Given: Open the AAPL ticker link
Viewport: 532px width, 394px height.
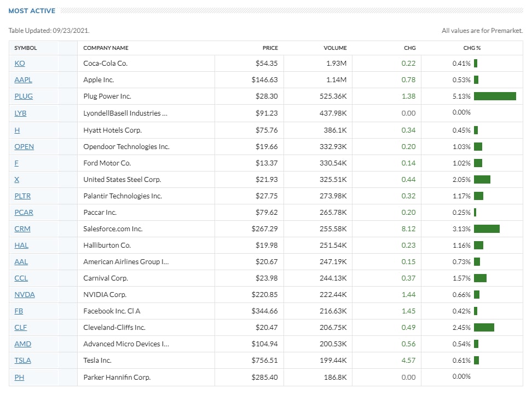Looking at the screenshot, I should [23, 80].
